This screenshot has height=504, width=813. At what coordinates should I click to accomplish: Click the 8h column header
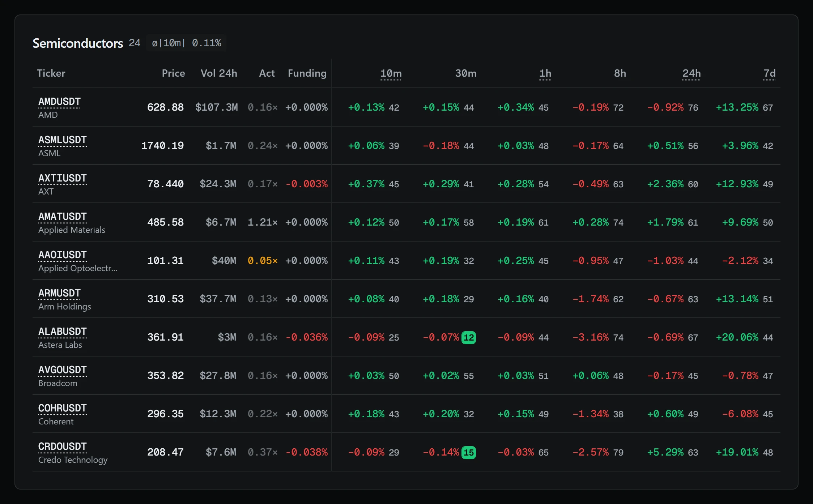click(x=620, y=73)
